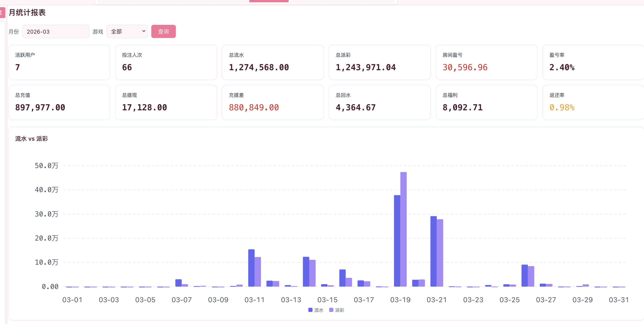Open the 房间盈亏 stat card

coord(486,62)
